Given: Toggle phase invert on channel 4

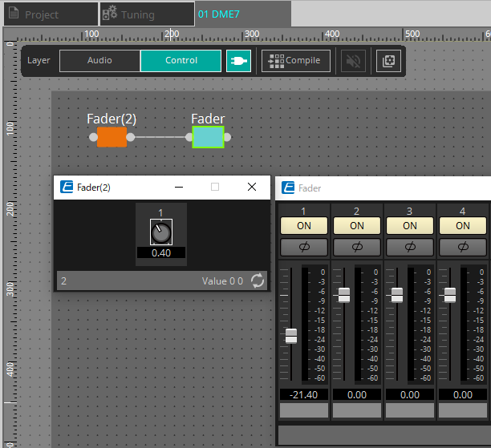Looking at the screenshot, I should tap(462, 247).
